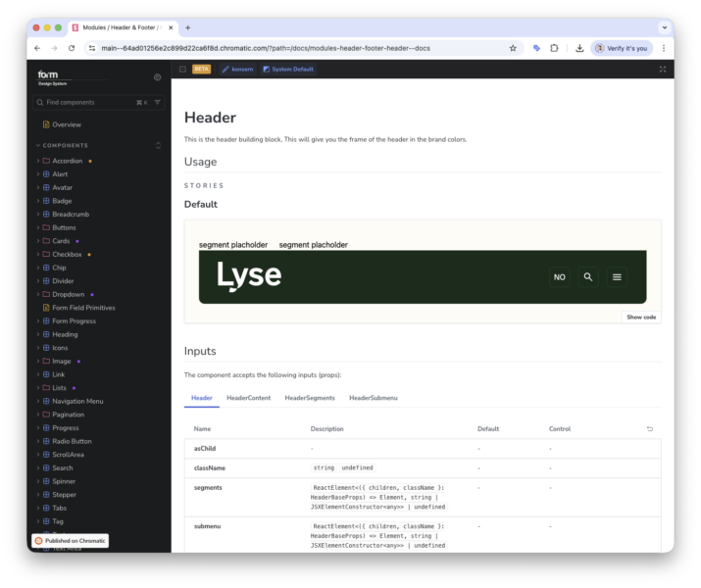Open the konsern brand selector

(236, 70)
